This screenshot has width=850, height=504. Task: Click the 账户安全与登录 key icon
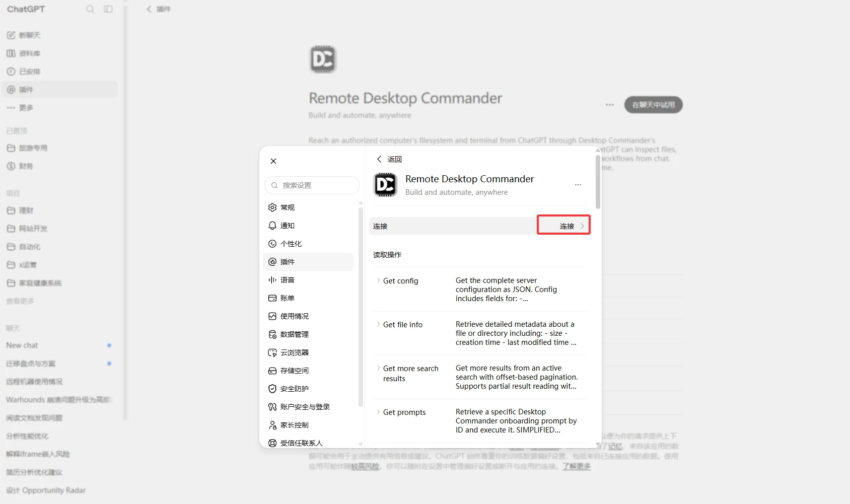coord(272,407)
